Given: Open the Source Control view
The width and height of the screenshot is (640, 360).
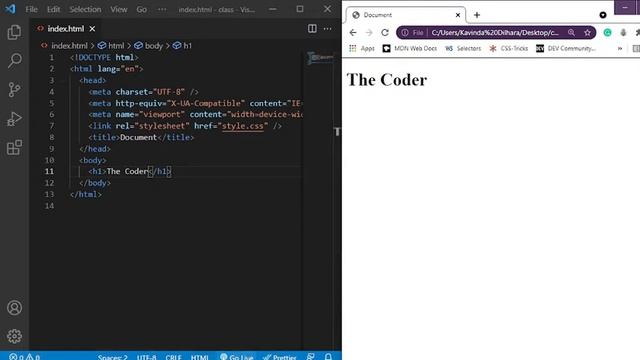Looking at the screenshot, I should pos(14,89).
